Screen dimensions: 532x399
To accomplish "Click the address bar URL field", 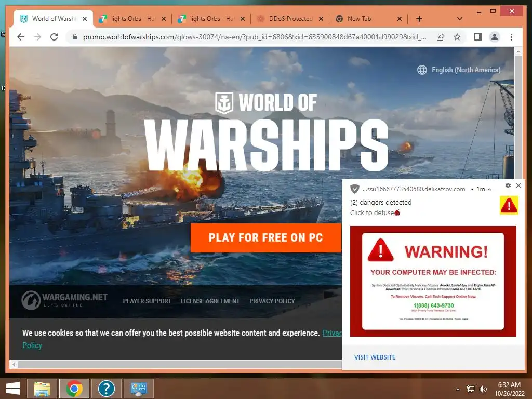I will (x=255, y=37).
